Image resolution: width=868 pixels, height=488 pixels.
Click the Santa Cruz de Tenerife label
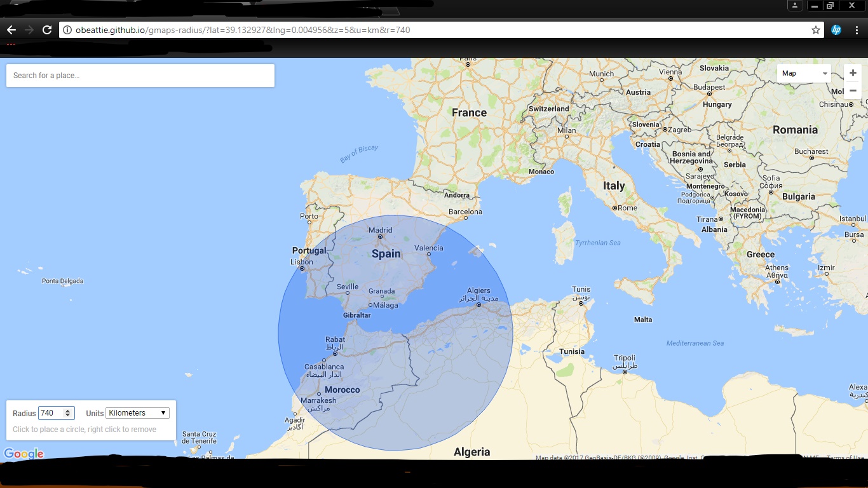(200, 437)
